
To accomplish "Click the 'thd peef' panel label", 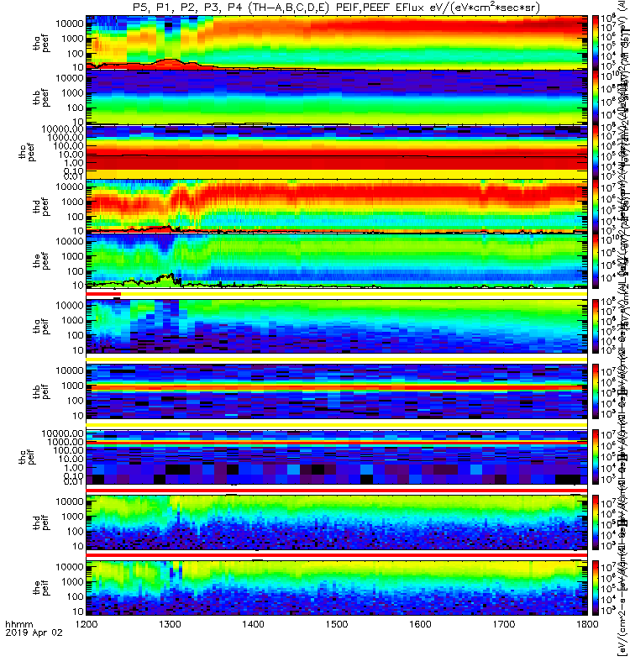I will coord(41,207).
